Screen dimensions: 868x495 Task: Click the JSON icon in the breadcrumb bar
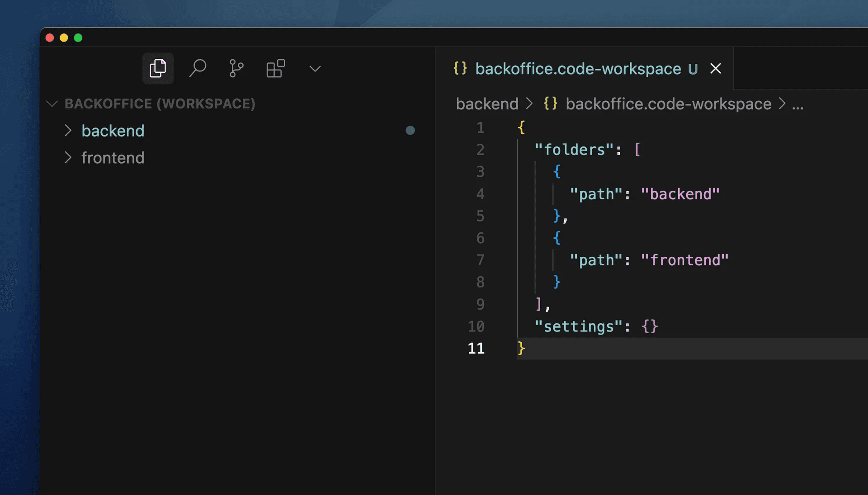(x=550, y=104)
